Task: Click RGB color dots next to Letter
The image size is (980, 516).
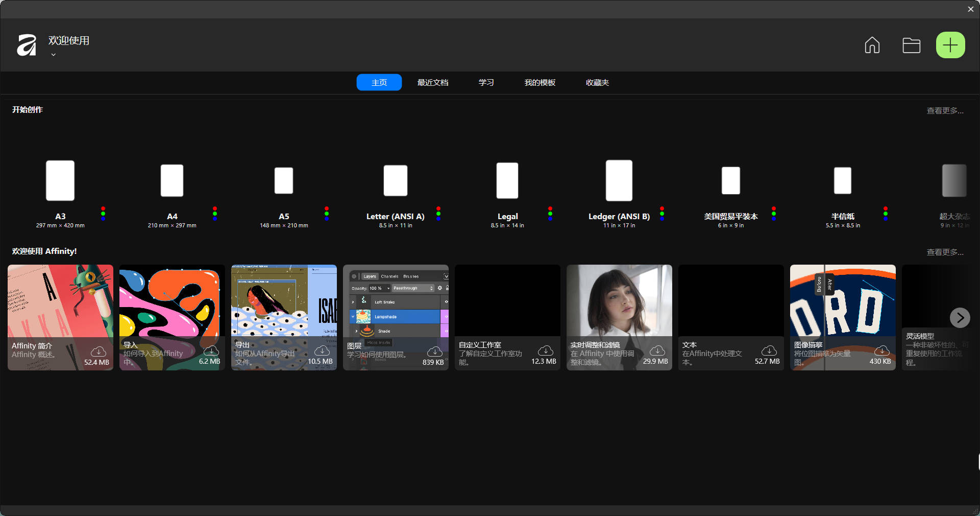Action: click(438, 213)
